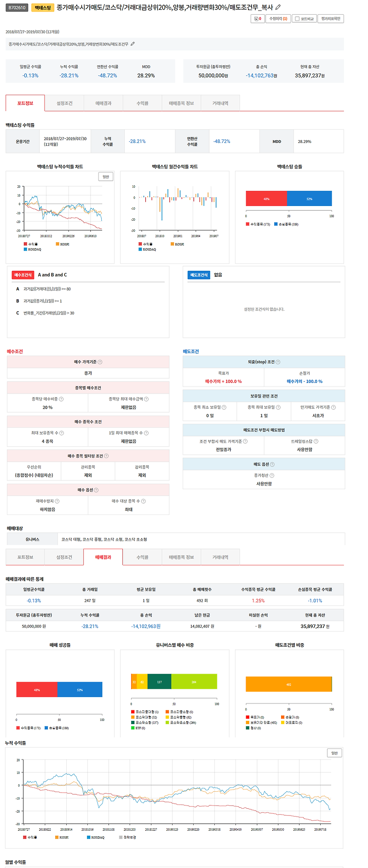This screenshot has height=868, width=368.
Task: Open 매매종목 정보 tab in top tab bar
Action: click(181, 103)
